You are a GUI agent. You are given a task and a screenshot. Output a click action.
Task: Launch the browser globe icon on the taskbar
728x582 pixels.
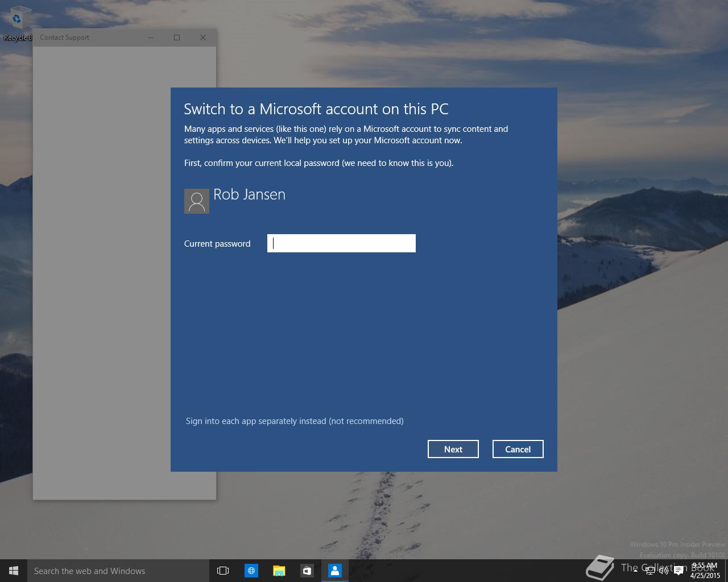tap(251, 571)
